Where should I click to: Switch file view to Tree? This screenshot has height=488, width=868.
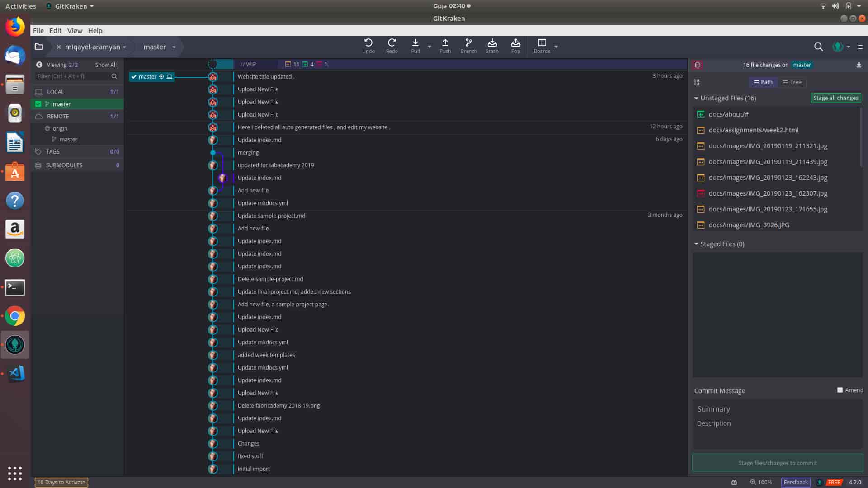(x=792, y=82)
